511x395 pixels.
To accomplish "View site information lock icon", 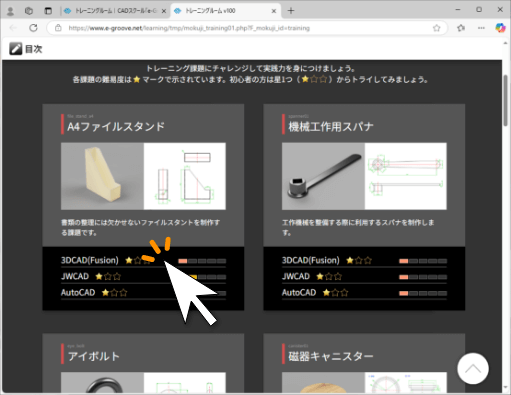I will (58, 28).
